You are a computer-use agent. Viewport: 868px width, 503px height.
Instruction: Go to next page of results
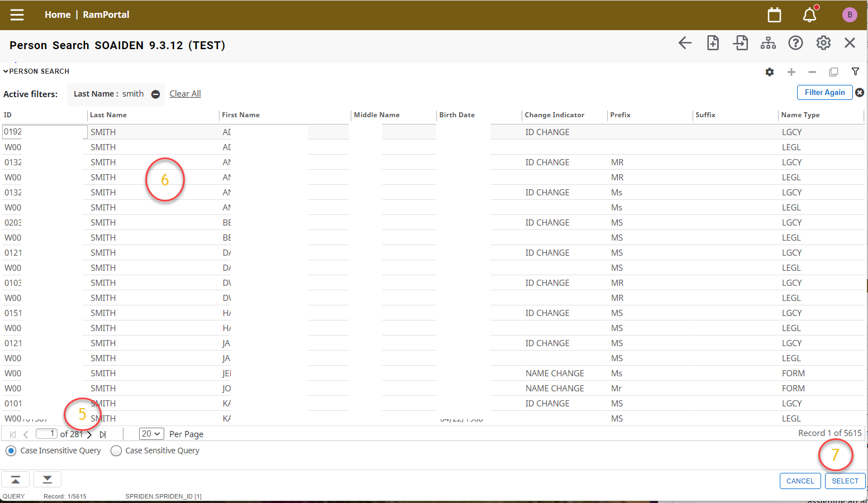coord(89,434)
